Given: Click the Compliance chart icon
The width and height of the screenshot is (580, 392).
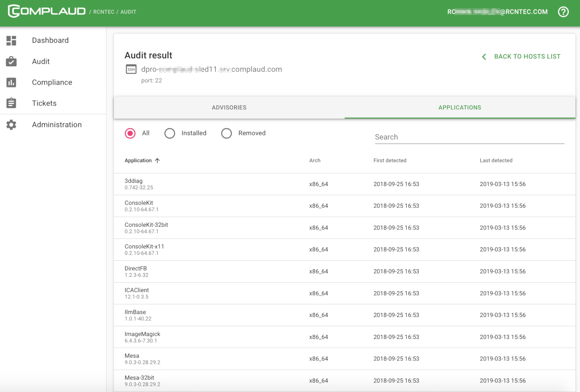Looking at the screenshot, I should click(x=11, y=82).
